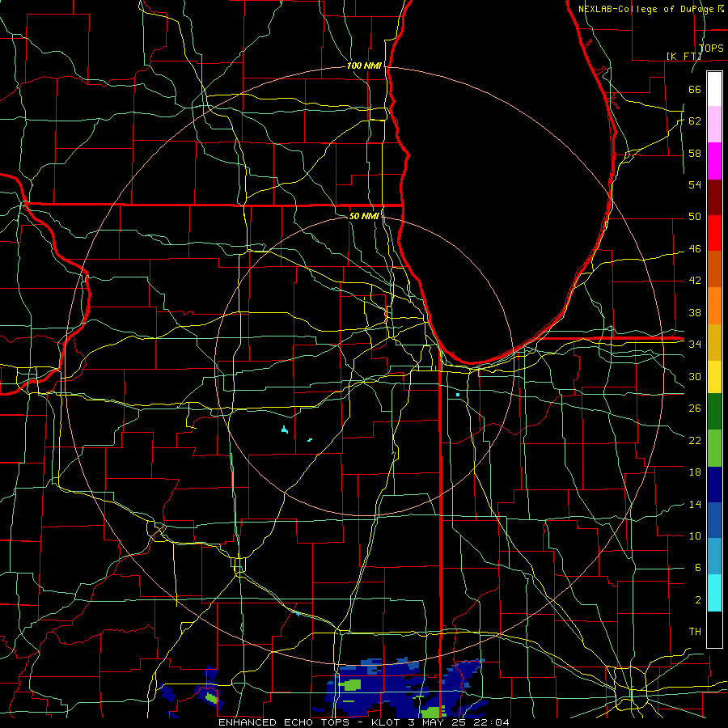
Task: Click the 3 MAY 25 date text
Action: pos(439,722)
